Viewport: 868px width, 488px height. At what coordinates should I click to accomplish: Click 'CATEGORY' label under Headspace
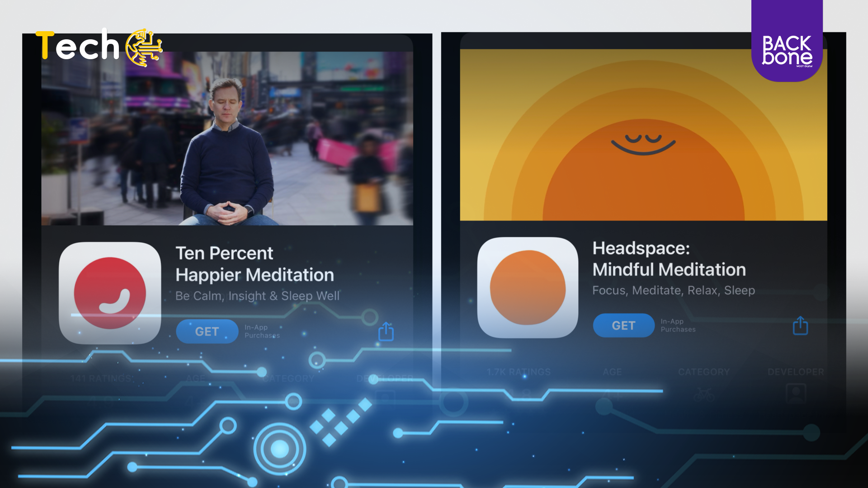[x=704, y=372]
